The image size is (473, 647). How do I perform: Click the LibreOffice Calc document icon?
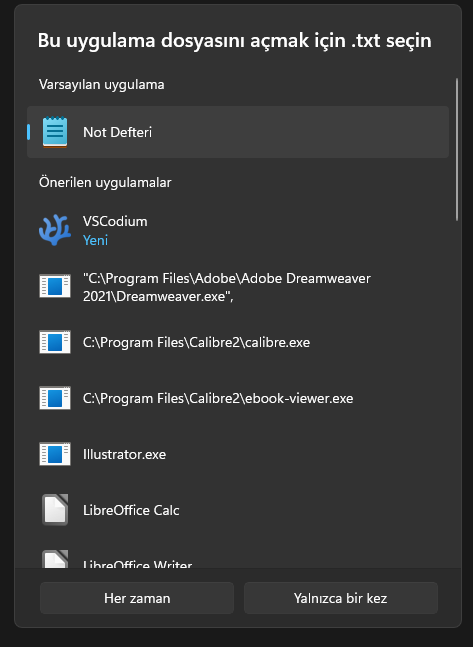point(55,510)
